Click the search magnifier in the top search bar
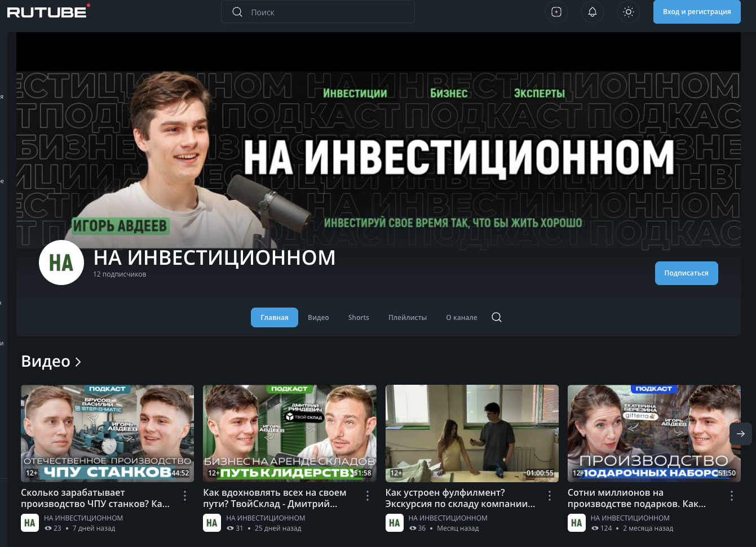The width and height of the screenshot is (756, 547). 237,12
